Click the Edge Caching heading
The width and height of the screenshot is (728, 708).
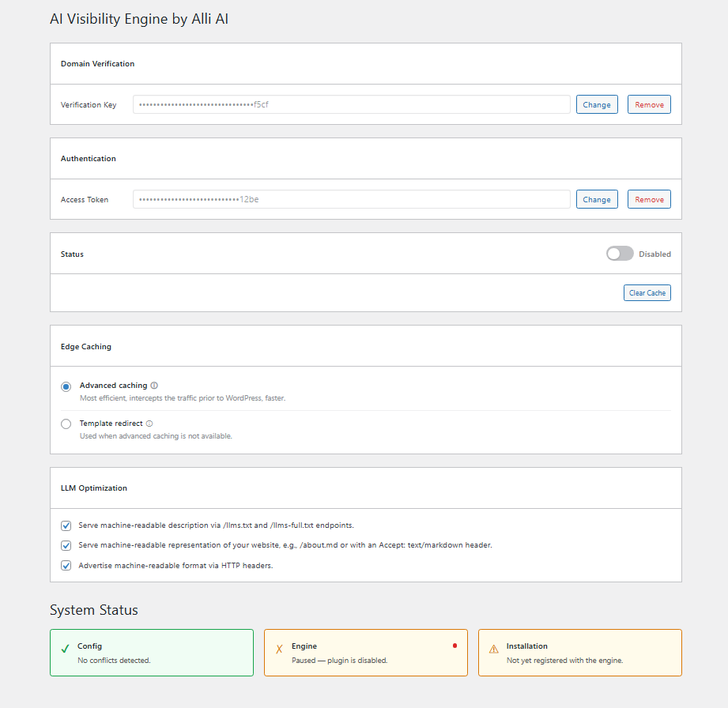(86, 346)
